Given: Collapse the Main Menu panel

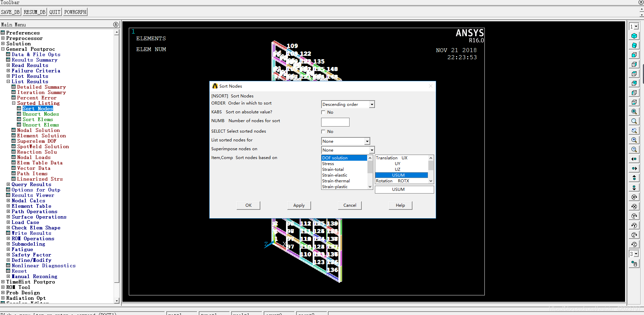Looking at the screenshot, I should (116, 25).
